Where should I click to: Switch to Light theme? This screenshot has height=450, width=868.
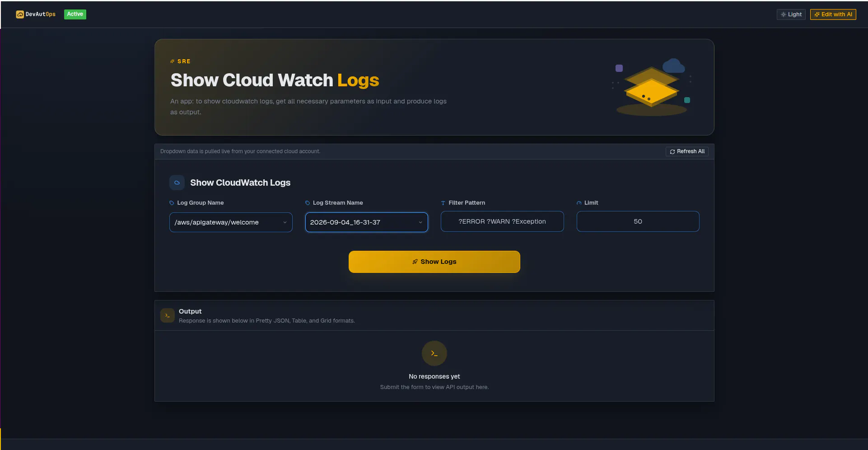pos(791,14)
